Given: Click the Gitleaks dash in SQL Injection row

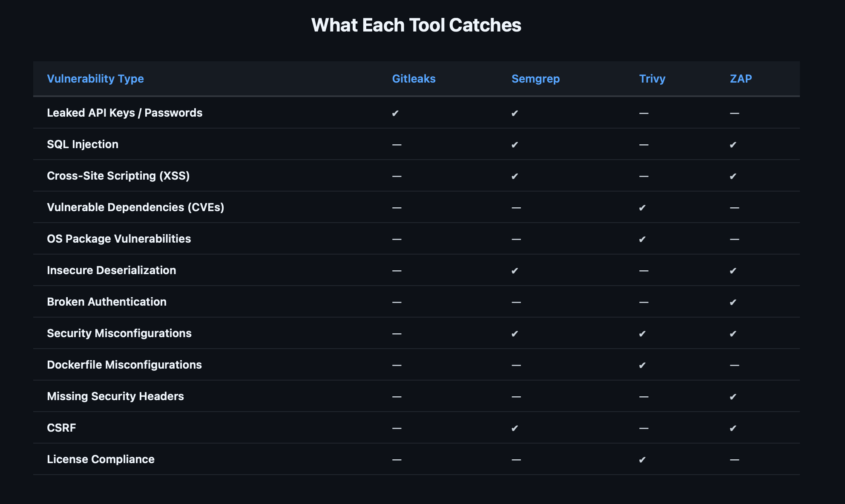Looking at the screenshot, I should click(397, 145).
